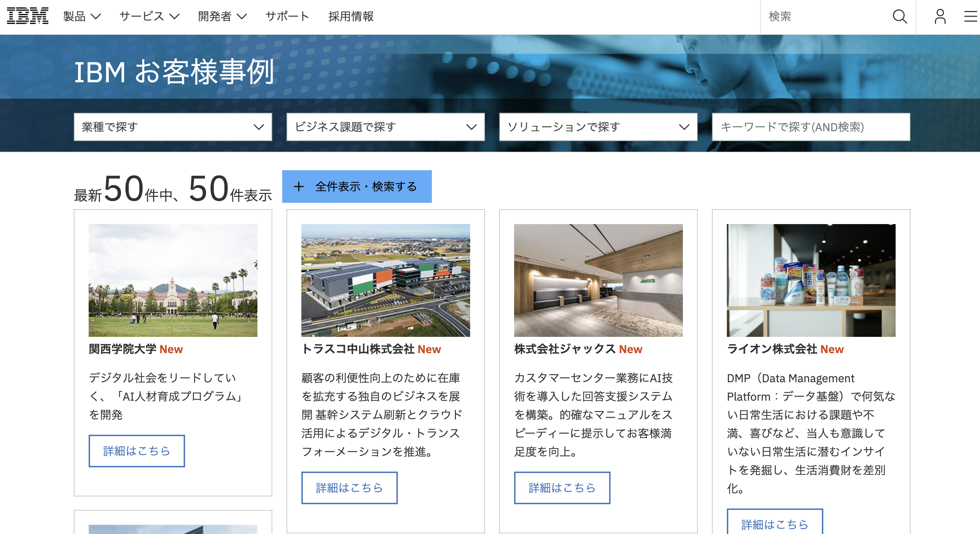Click the 製品 chevron arrow
The height and width of the screenshot is (534, 980).
[x=95, y=16]
